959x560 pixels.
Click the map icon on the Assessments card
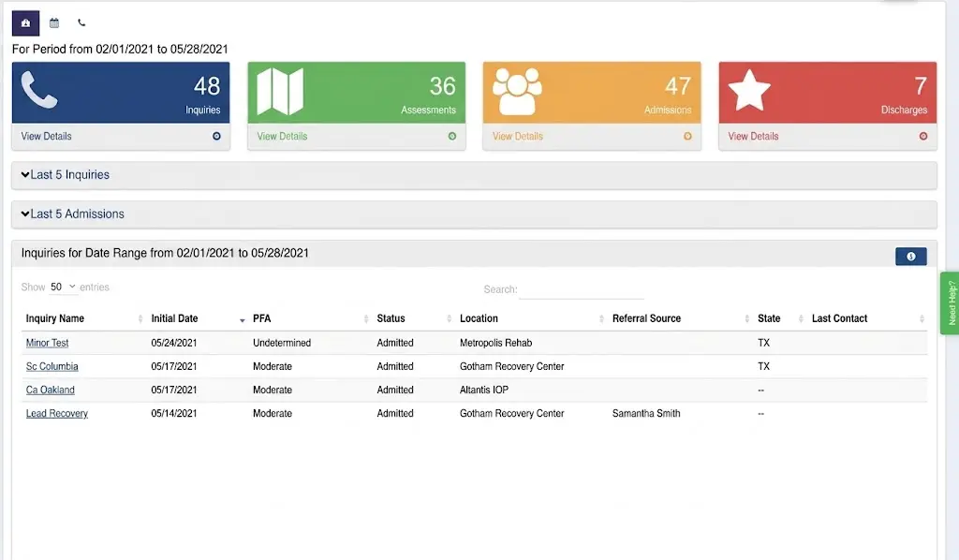pos(280,92)
